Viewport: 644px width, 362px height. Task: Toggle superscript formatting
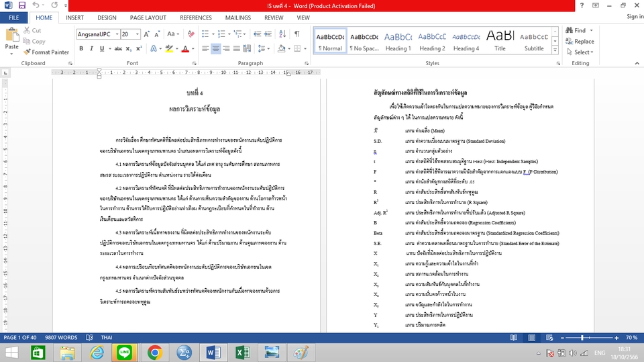pyautogui.click(x=139, y=48)
